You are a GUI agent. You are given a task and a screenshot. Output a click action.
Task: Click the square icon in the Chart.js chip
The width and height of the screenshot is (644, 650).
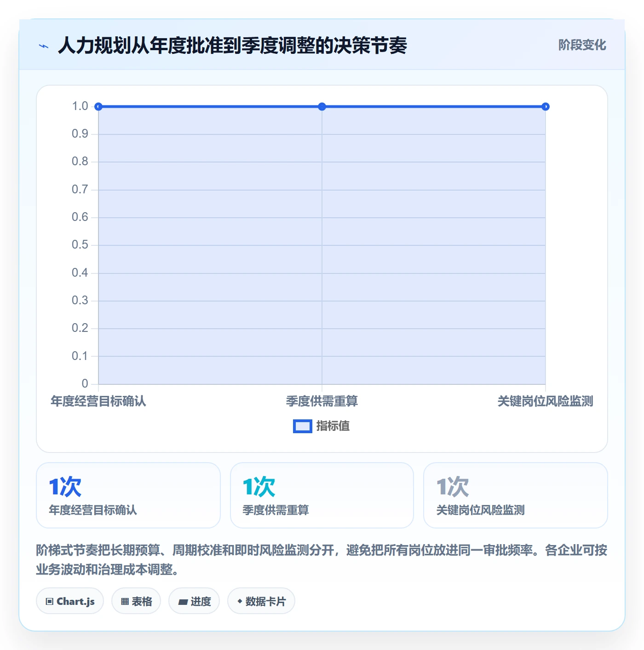point(50,602)
